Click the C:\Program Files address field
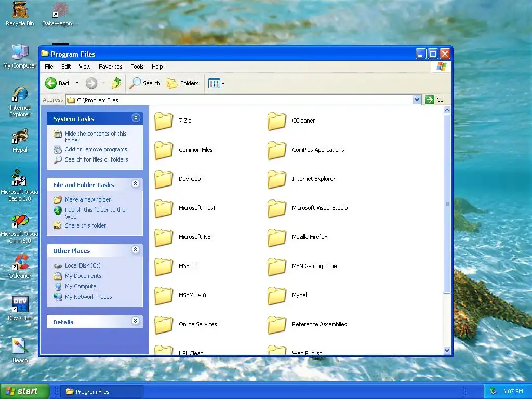Screen dimensions: 532x399 (240, 100)
